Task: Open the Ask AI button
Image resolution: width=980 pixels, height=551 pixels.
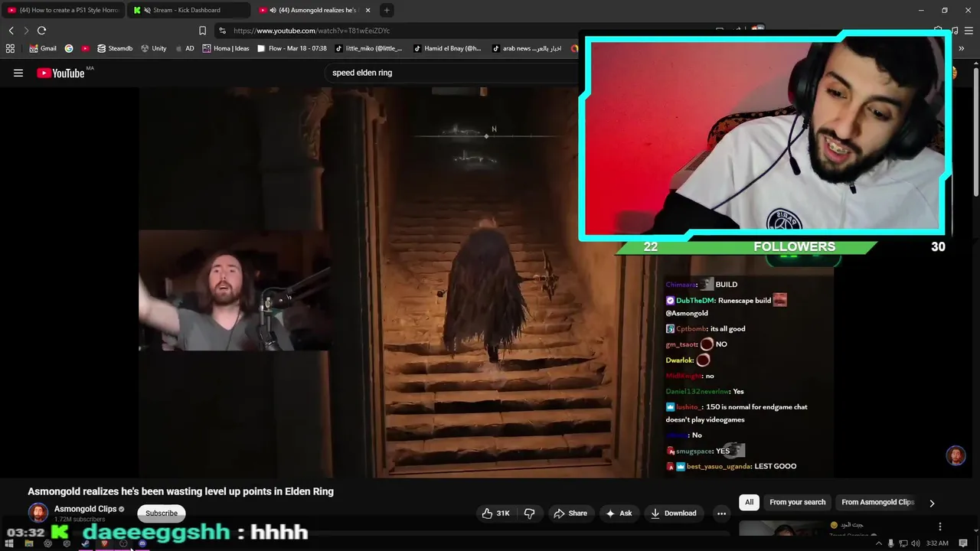Action: [618, 514]
